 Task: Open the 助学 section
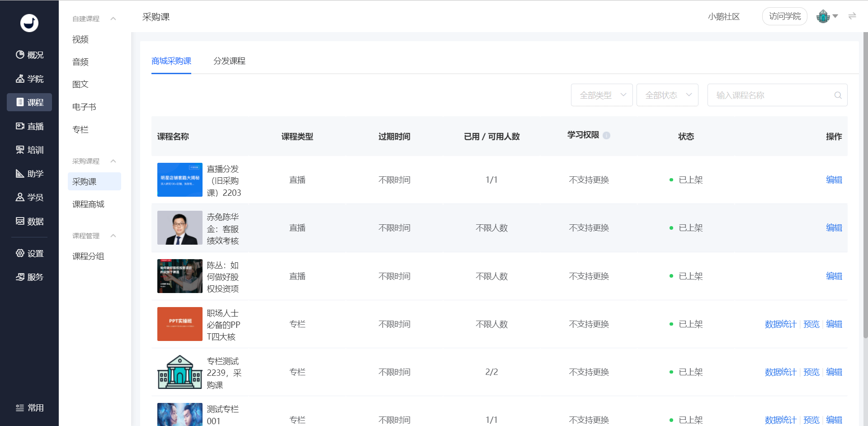click(29, 174)
